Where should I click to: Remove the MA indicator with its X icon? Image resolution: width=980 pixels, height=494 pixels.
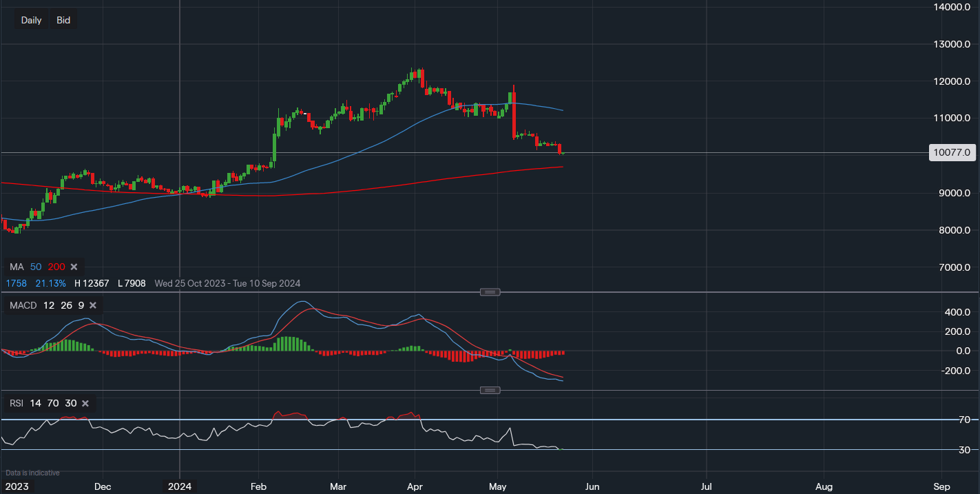(x=74, y=267)
